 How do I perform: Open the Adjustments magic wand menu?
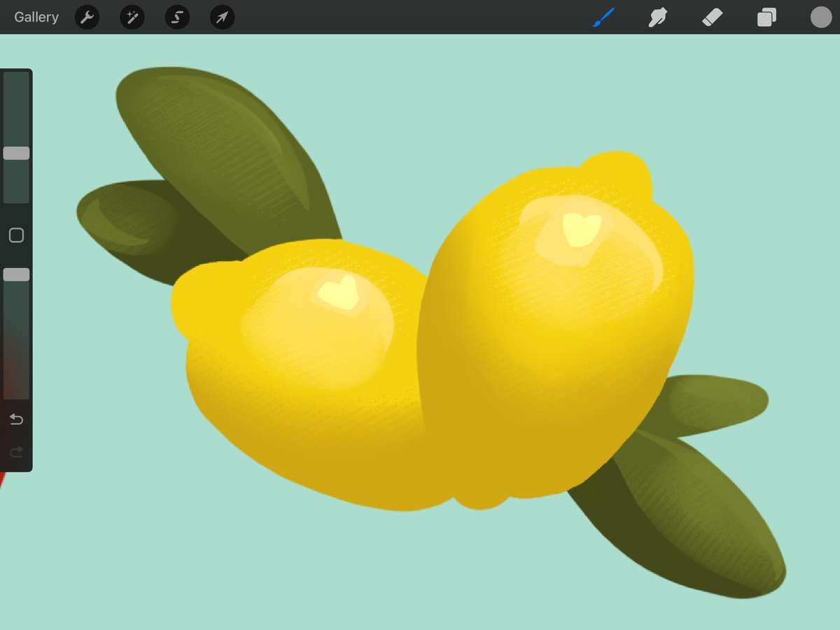132,17
